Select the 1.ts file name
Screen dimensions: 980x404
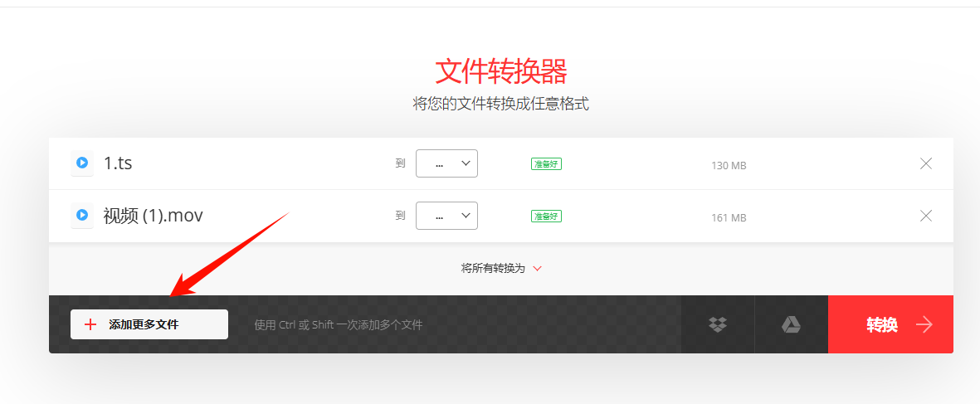[x=118, y=163]
